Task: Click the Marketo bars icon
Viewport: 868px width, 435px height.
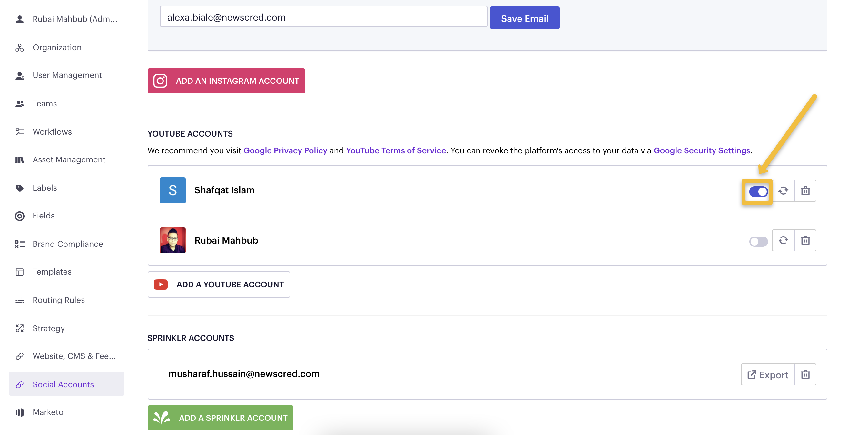Action: tap(20, 412)
